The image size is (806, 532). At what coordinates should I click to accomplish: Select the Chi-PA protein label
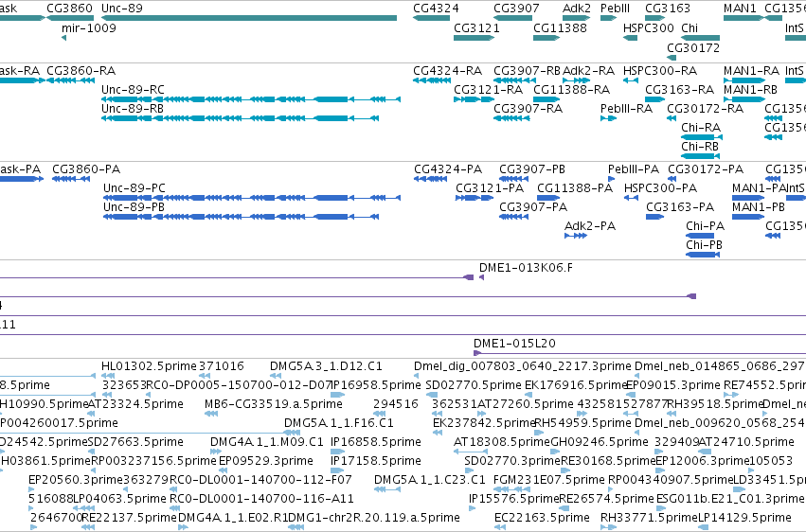click(x=705, y=226)
